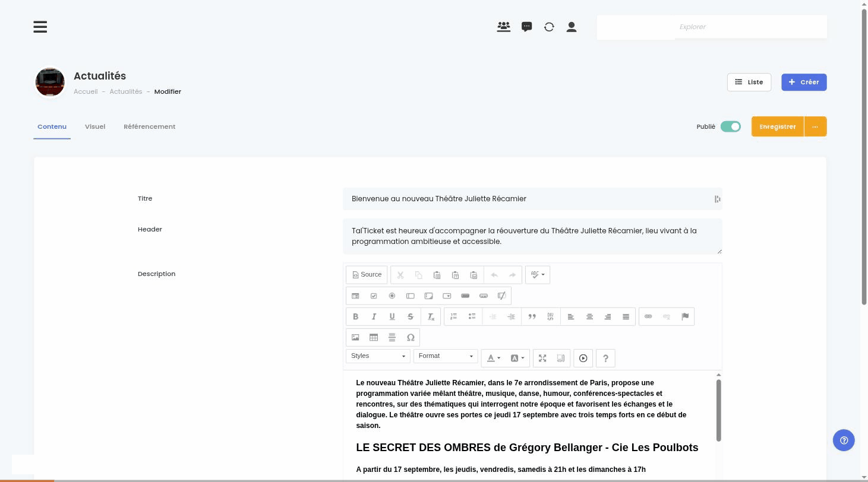Image resolution: width=868 pixels, height=482 pixels.
Task: Insert a special character (omega)
Action: (x=411, y=337)
